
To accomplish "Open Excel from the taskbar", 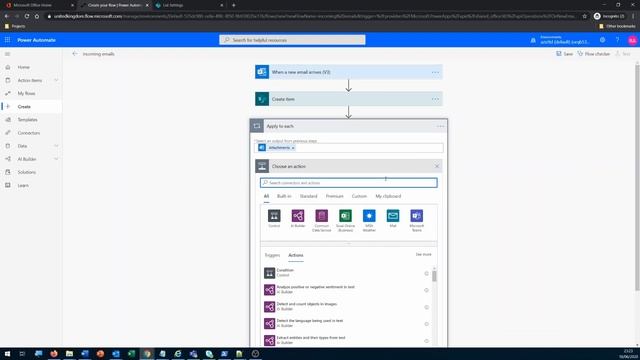I will click(x=131, y=353).
